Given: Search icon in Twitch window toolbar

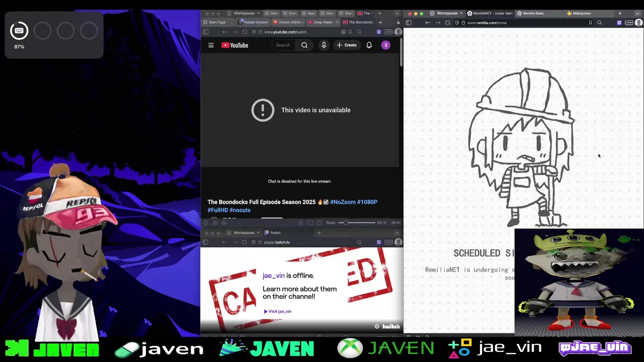Looking at the screenshot, I should pos(359,242).
